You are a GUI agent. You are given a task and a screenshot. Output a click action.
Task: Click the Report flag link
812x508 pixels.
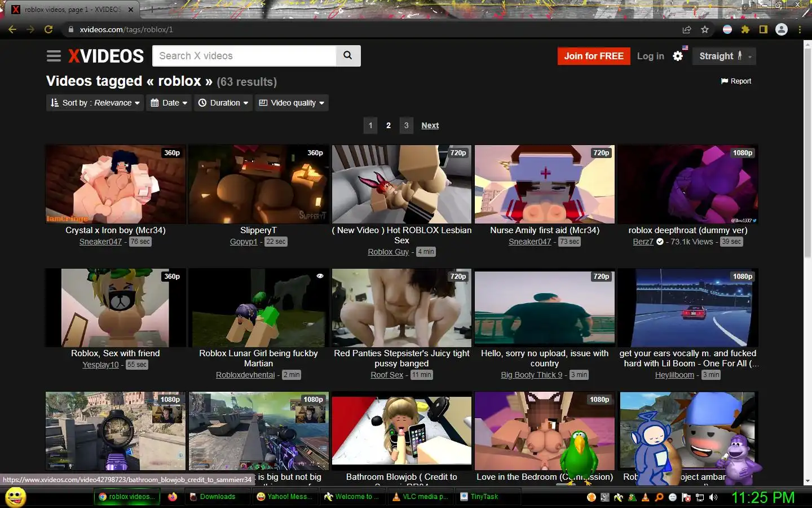(736, 81)
